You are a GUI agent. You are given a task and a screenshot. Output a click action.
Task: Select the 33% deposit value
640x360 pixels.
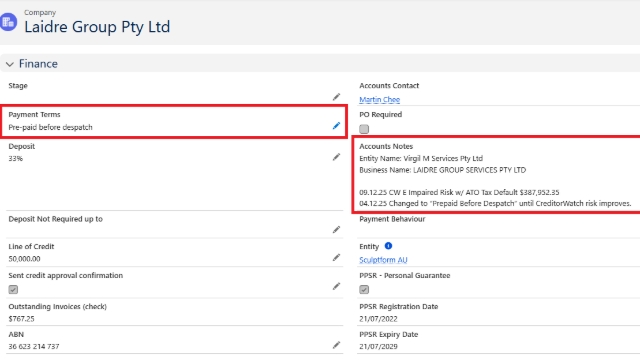16,158
